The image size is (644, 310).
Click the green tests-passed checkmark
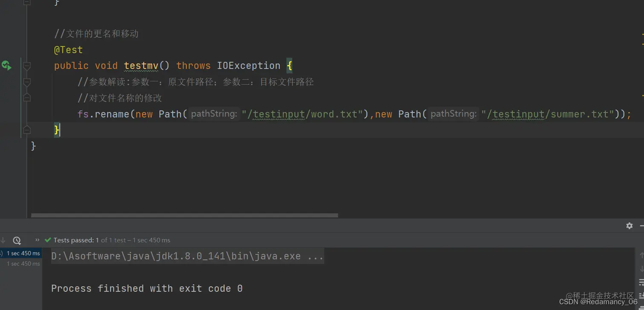pos(48,240)
